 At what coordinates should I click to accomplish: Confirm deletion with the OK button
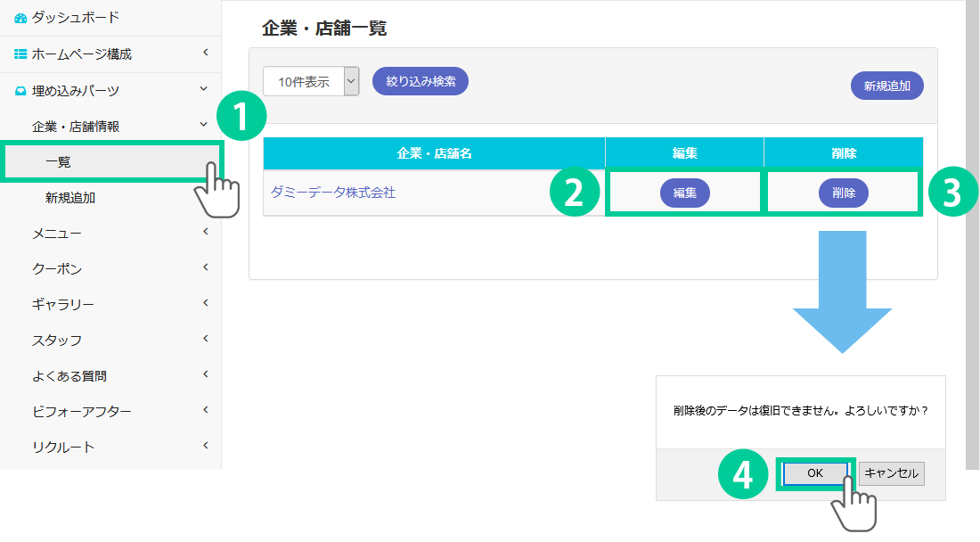point(814,473)
